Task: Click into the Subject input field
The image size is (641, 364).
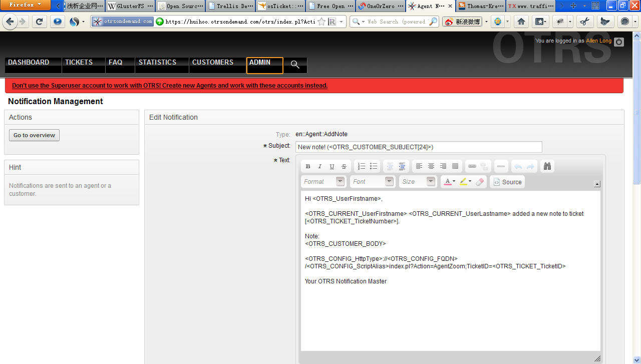Action: click(419, 147)
